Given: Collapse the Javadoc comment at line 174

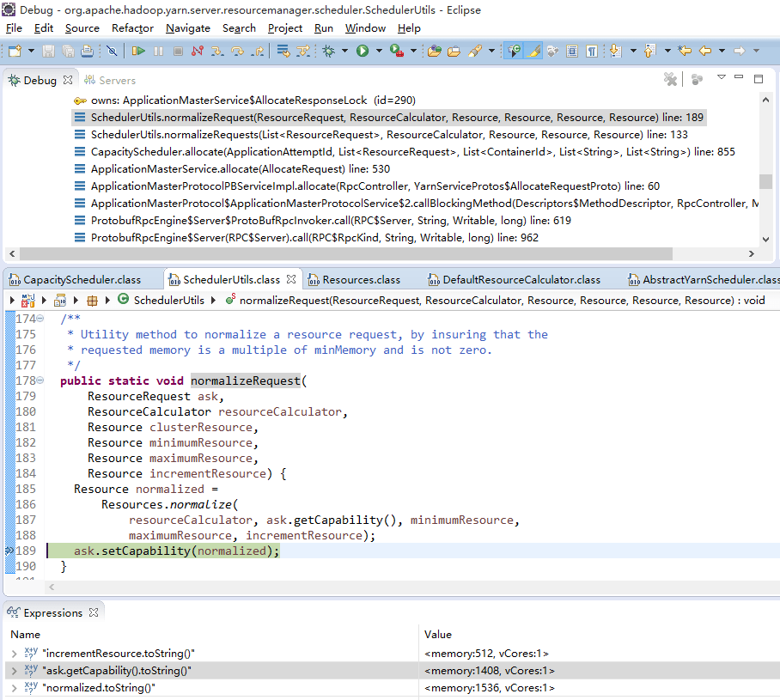Looking at the screenshot, I should tap(40, 319).
